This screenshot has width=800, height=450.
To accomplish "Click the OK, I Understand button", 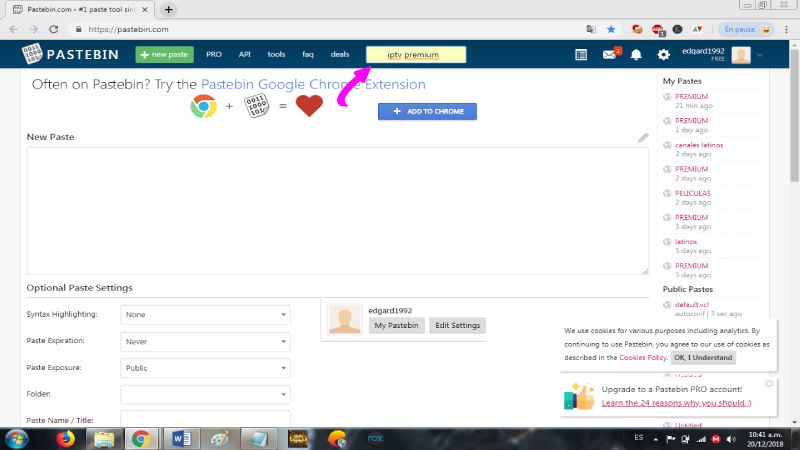I will pyautogui.click(x=703, y=358).
